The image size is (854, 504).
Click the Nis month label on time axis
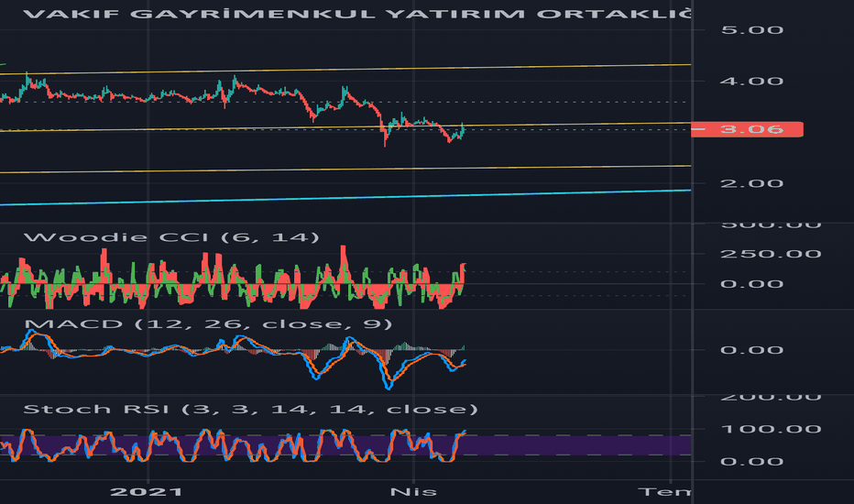pyautogui.click(x=413, y=492)
